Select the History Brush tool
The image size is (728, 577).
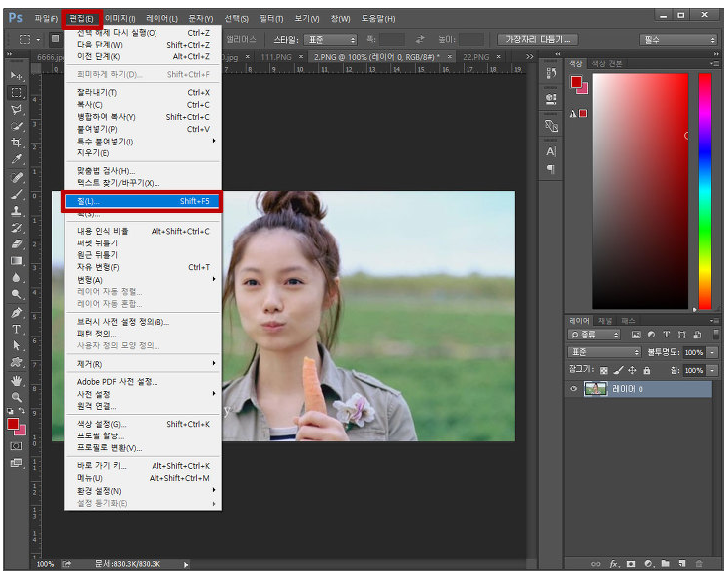(16, 228)
